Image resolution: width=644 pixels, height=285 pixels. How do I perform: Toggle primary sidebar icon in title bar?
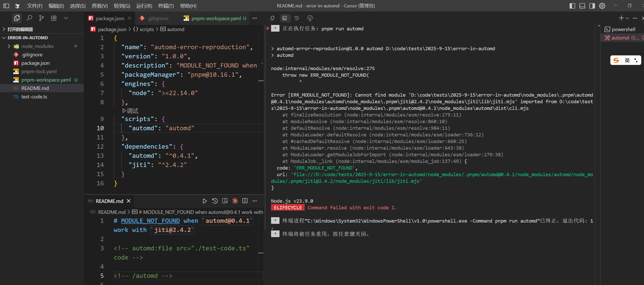[x=572, y=6]
